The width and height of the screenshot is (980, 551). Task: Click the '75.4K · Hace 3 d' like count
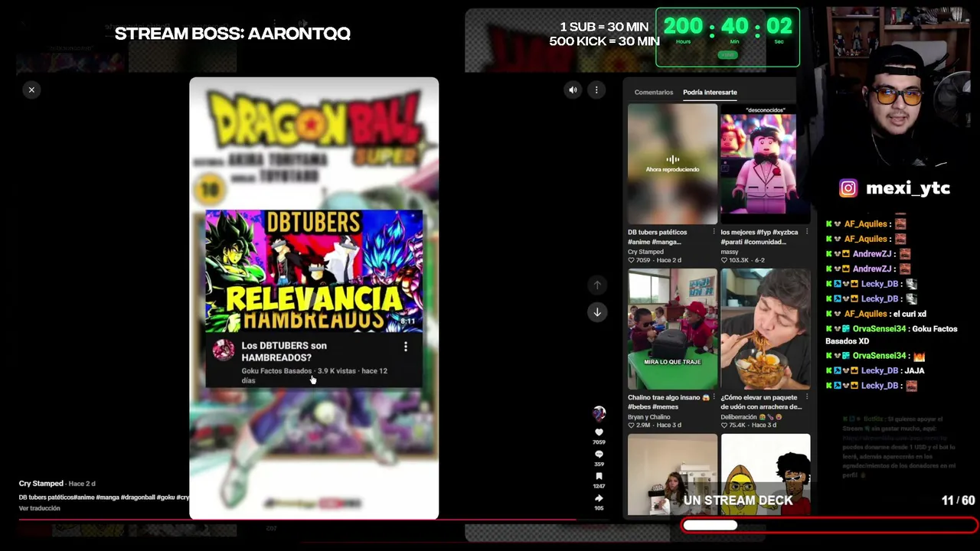tap(748, 425)
